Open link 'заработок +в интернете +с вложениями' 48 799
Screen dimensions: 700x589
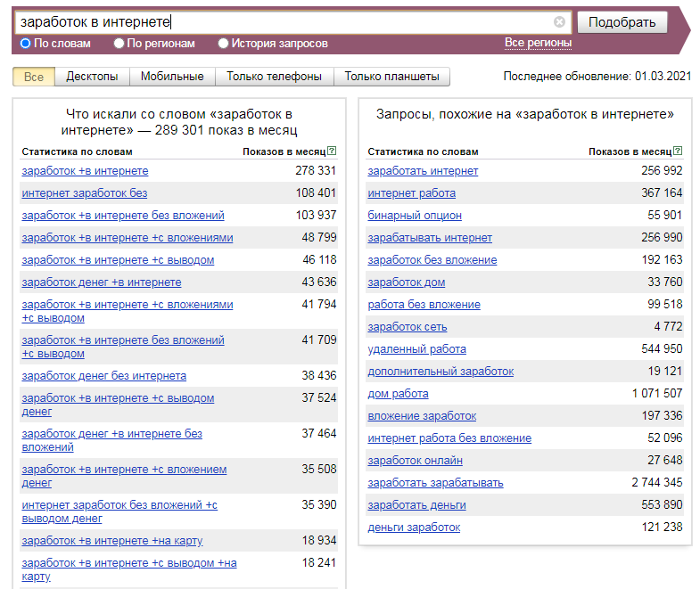click(x=128, y=238)
